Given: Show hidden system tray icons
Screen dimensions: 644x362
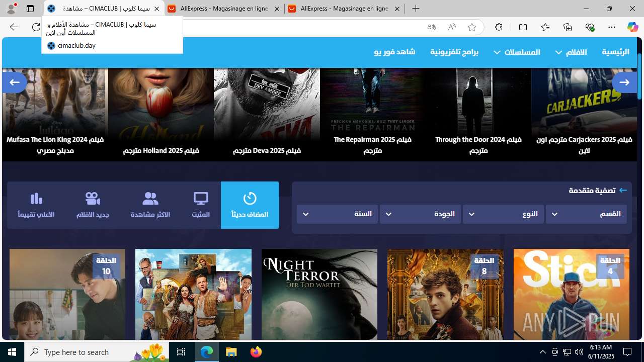Looking at the screenshot, I should [x=542, y=352].
